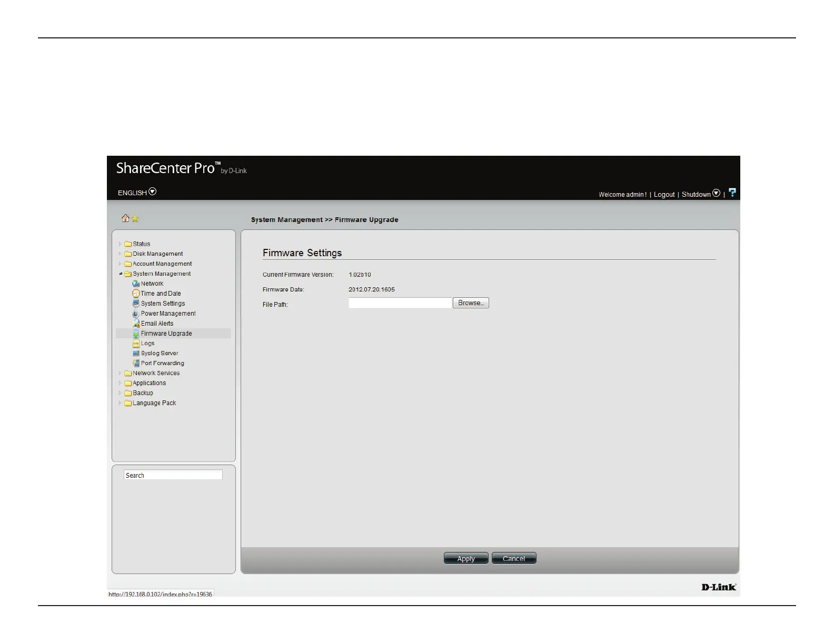Viewport: 834px width, 644px height.
Task: Open the help question mark icon
Action: 732,193
